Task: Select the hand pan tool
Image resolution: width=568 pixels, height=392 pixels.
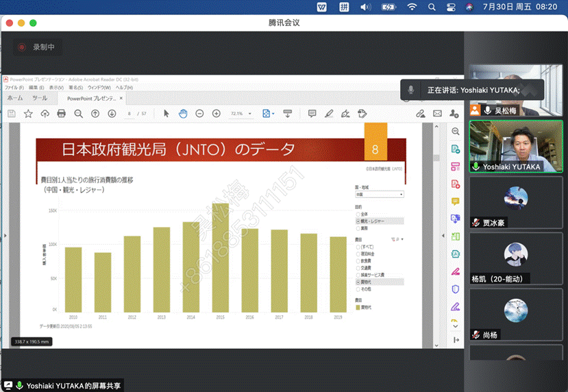Action: tap(183, 114)
